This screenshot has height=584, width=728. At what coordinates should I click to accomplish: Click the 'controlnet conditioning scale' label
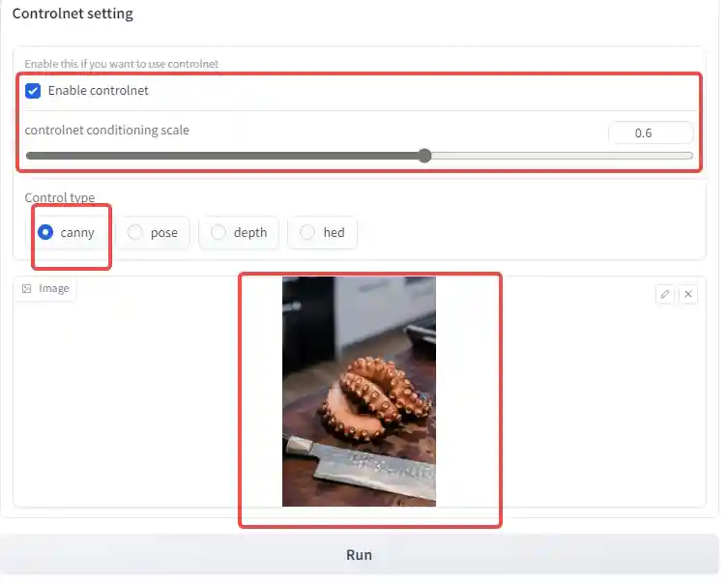[x=106, y=130]
